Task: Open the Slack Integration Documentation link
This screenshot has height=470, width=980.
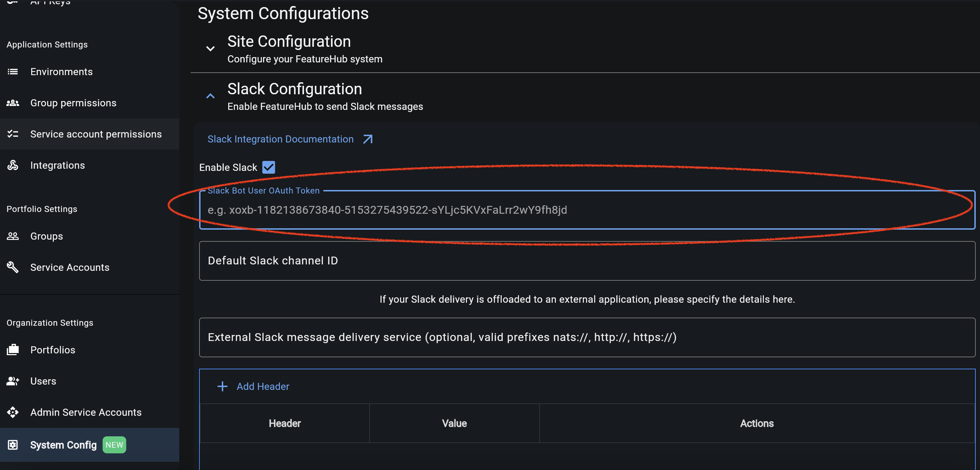Action: [280, 139]
